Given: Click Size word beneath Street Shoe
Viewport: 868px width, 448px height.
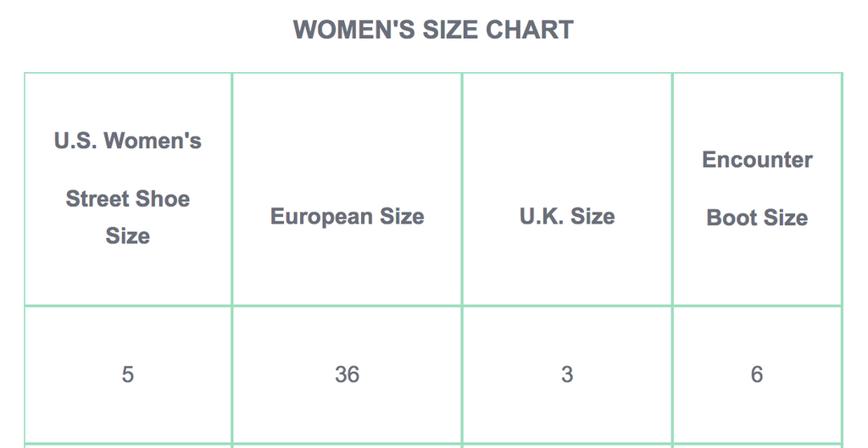Looking at the screenshot, I should (128, 235).
